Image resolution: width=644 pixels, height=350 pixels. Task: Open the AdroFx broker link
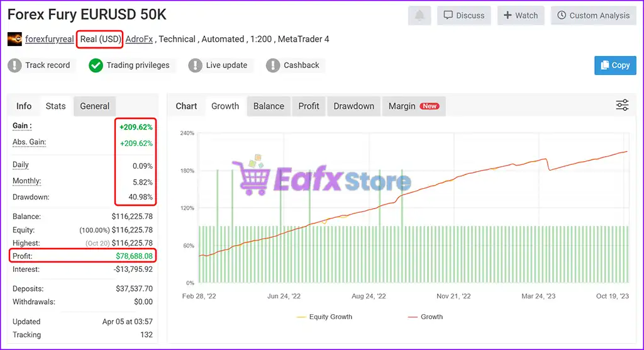pyautogui.click(x=139, y=39)
